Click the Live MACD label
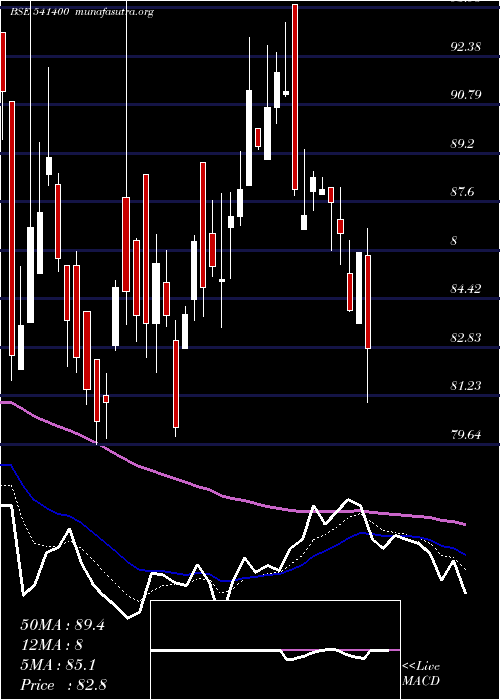The height and width of the screenshot is (700, 500). point(421,673)
